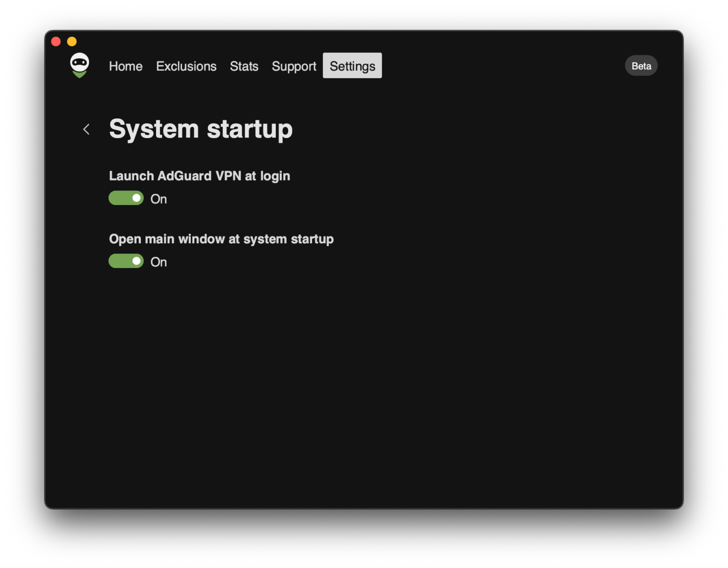Click the Launch AdGuard VPN at login label
The width and height of the screenshot is (728, 568).
(x=200, y=176)
